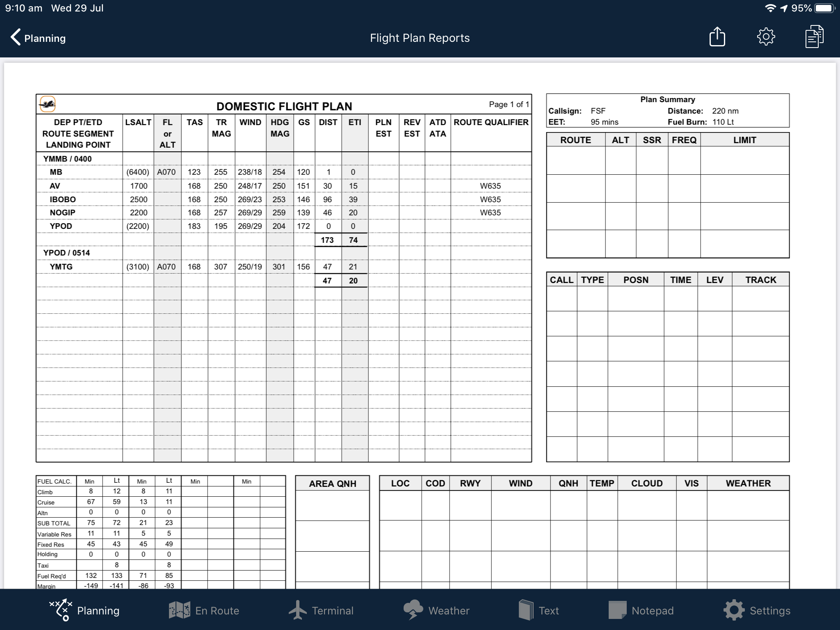The image size is (840, 630).
Task: Tap the EET 95 mins value
Action: 605,122
